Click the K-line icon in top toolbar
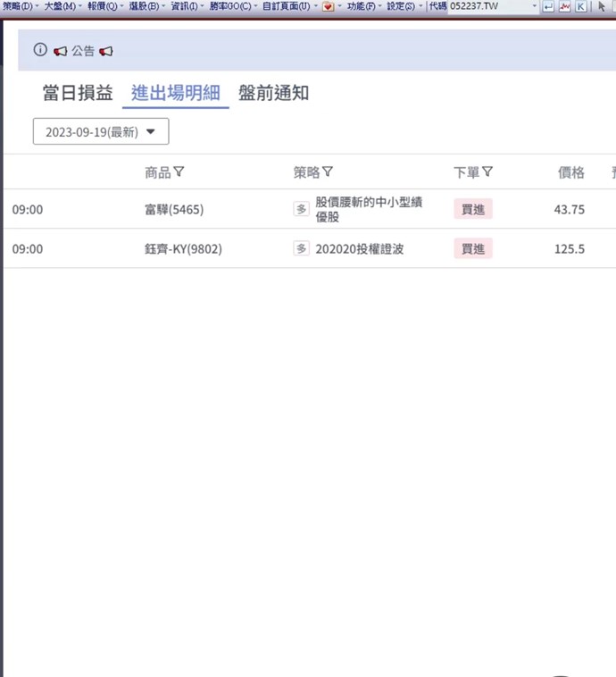The width and height of the screenshot is (616, 677). pos(581,6)
